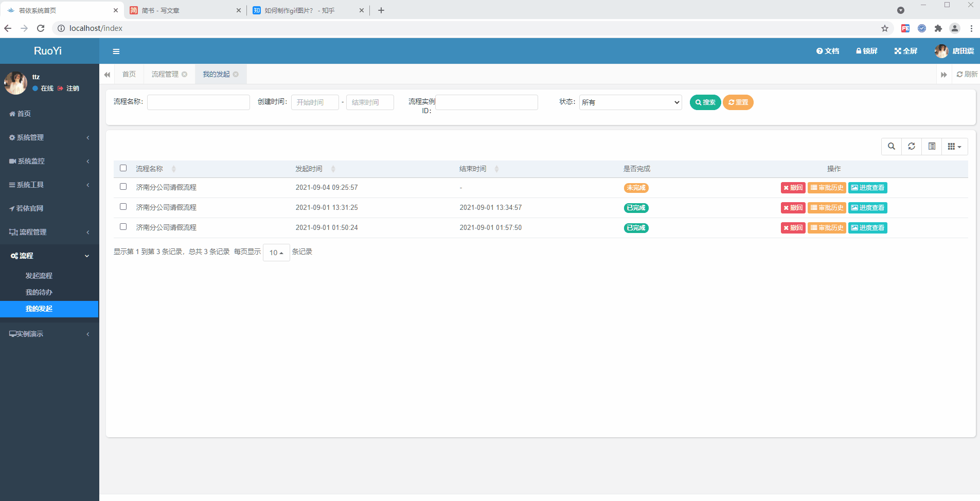
Task: Click the 锁屏 lock screen icon
Action: pos(866,51)
